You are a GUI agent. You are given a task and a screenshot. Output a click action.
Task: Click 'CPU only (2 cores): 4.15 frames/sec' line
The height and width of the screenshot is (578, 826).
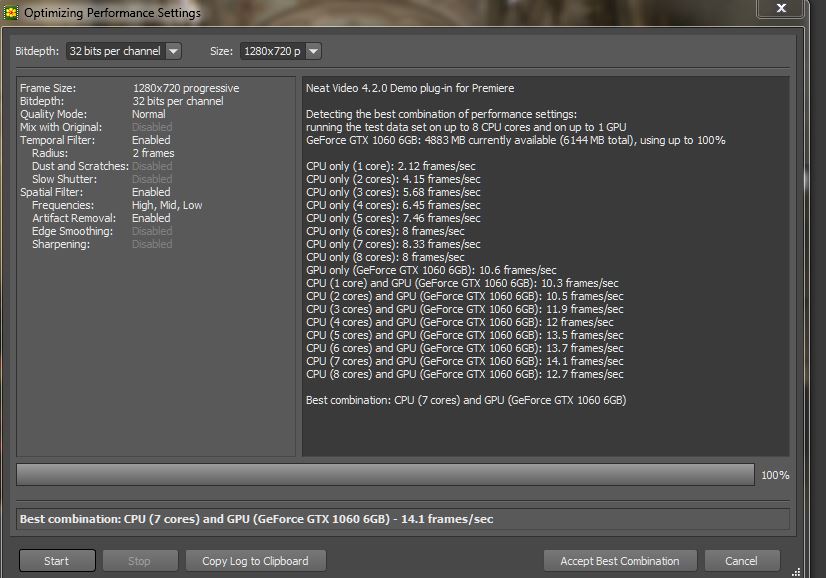point(393,179)
